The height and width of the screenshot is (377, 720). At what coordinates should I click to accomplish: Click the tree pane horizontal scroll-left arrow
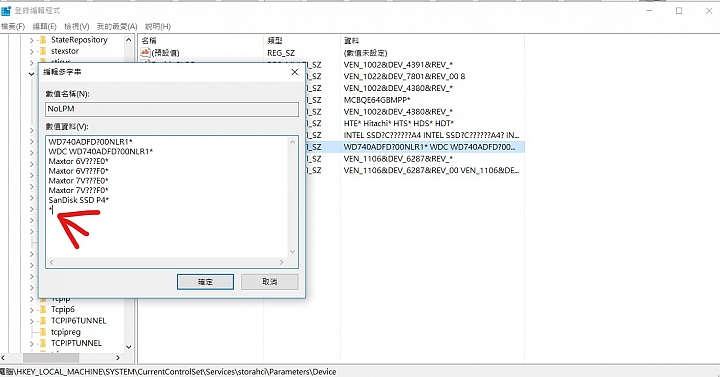click(4, 358)
